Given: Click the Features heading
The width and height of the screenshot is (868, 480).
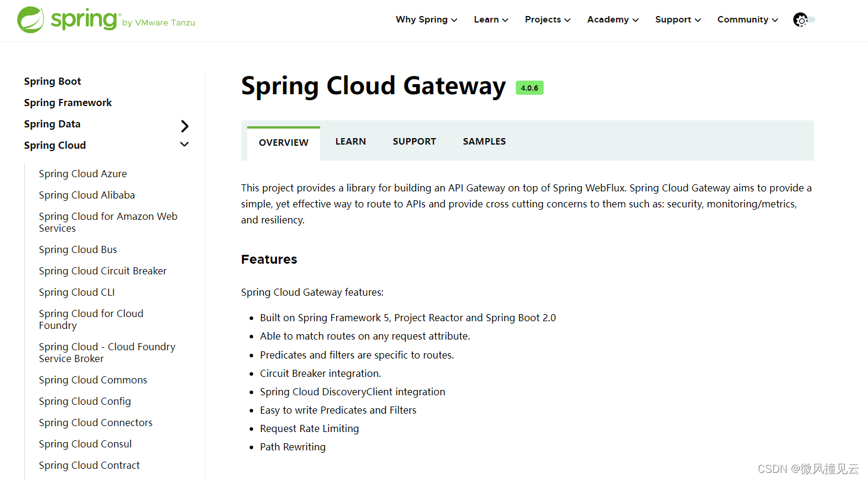Looking at the screenshot, I should click(x=269, y=260).
